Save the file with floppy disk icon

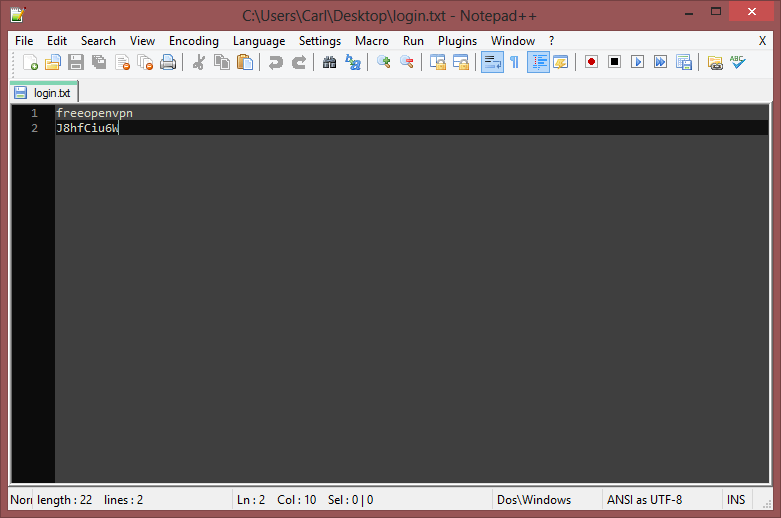pos(76,62)
